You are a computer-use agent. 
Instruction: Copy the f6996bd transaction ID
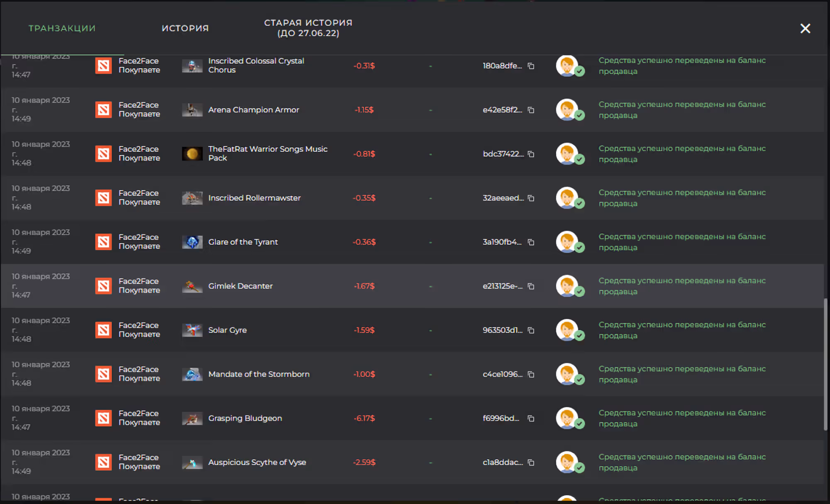click(531, 419)
